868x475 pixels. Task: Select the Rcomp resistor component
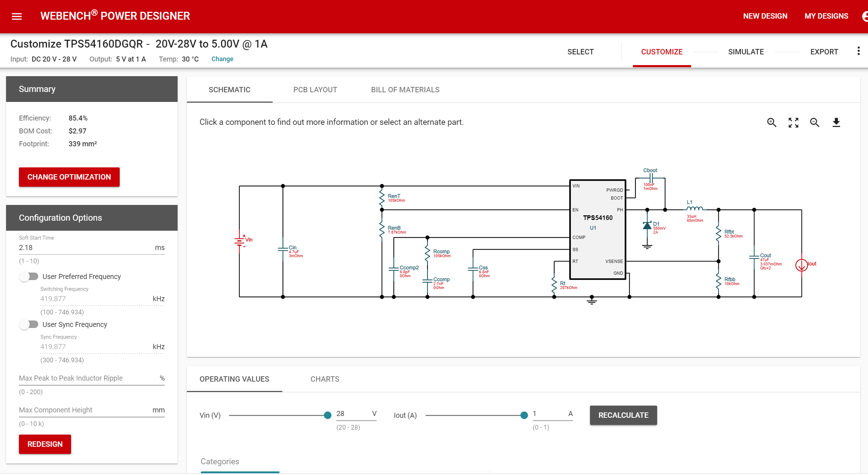[x=427, y=253]
